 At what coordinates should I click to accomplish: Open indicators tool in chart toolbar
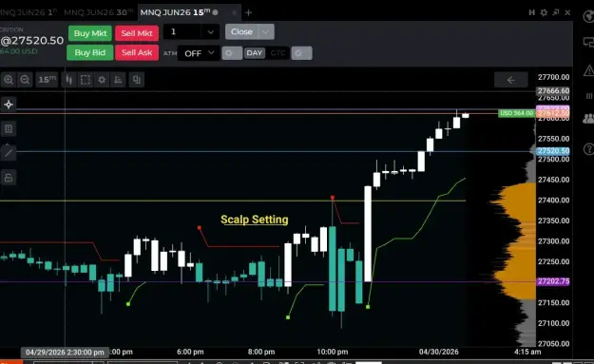[118, 80]
